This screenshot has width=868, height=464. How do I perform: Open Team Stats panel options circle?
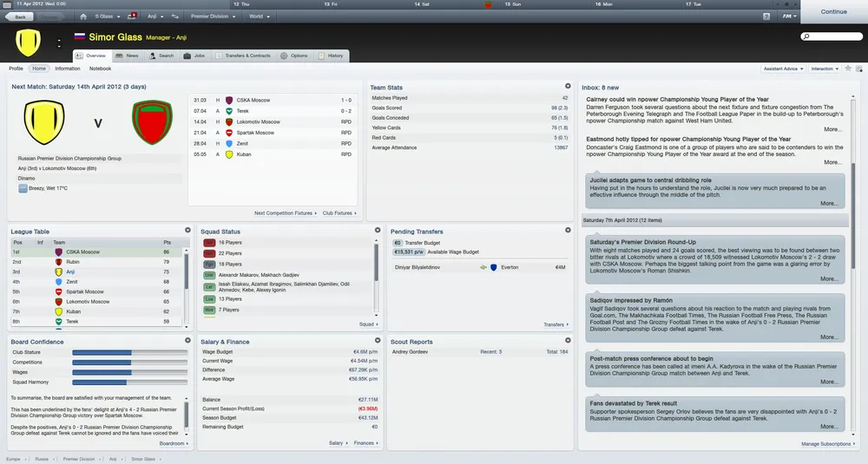[568, 86]
